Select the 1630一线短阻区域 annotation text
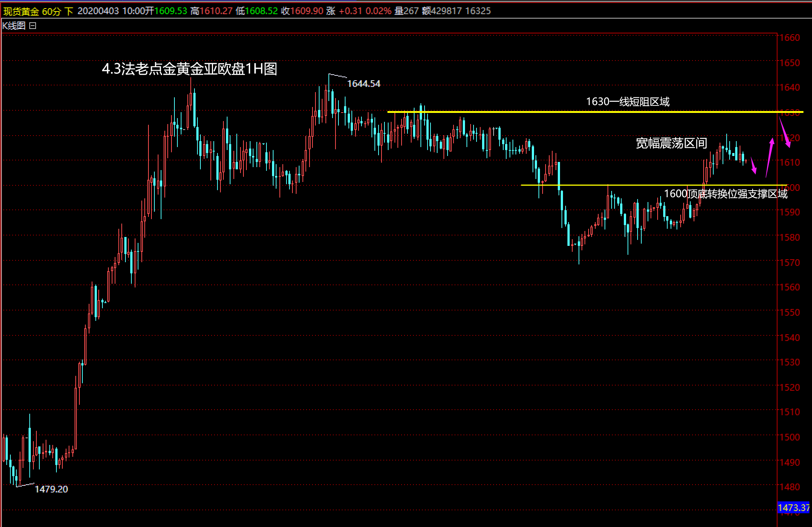 click(628, 102)
